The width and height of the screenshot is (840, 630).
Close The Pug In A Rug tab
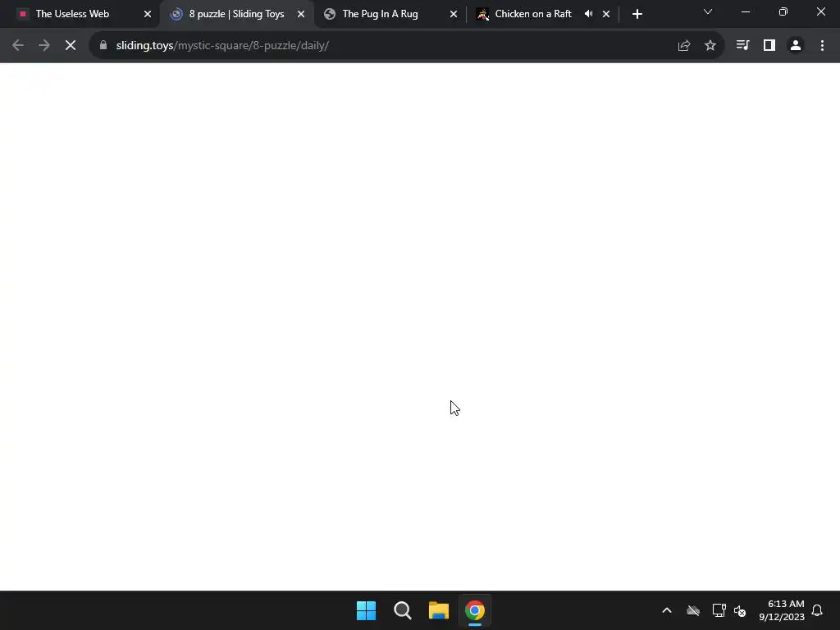pos(453,14)
